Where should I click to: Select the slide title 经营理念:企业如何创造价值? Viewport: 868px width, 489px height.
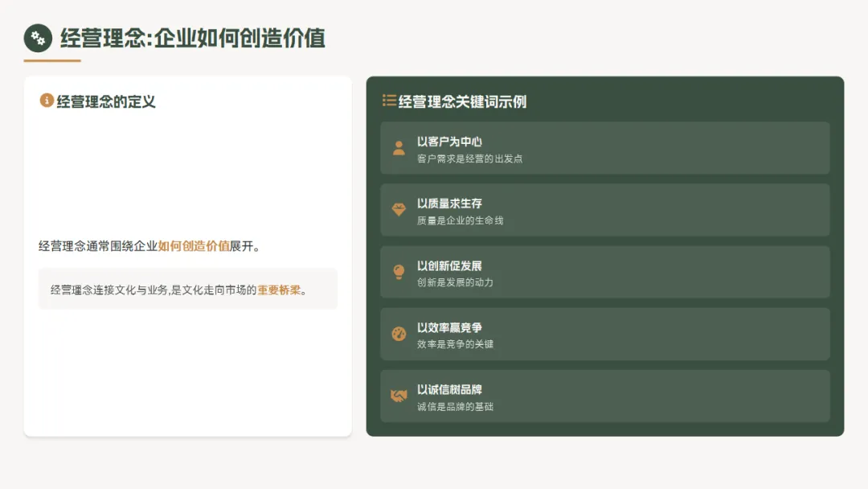(x=192, y=39)
